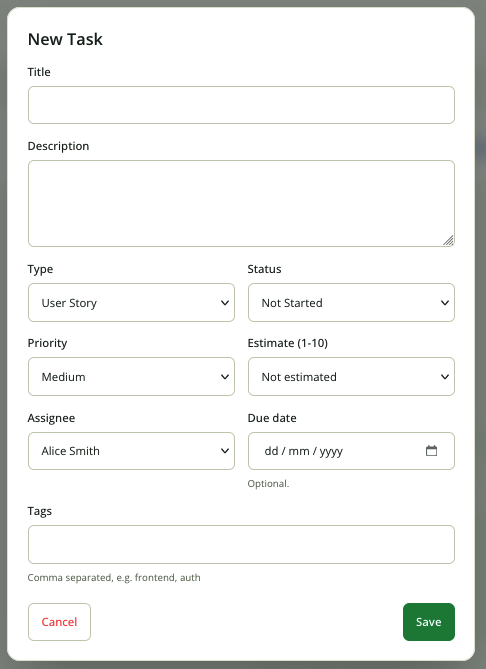This screenshot has width=486, height=669.
Task: Click the Priority label
Action: point(47,343)
